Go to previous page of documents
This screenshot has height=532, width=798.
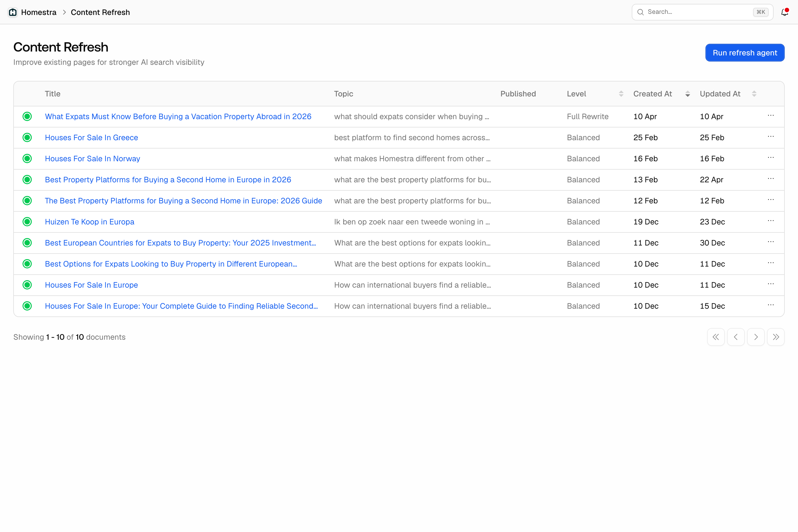tap(736, 337)
